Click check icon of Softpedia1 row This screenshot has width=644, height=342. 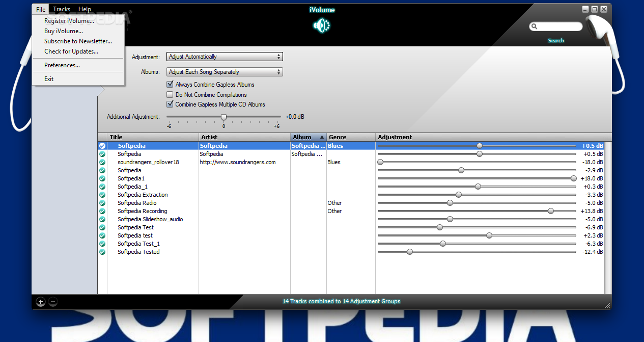(102, 178)
